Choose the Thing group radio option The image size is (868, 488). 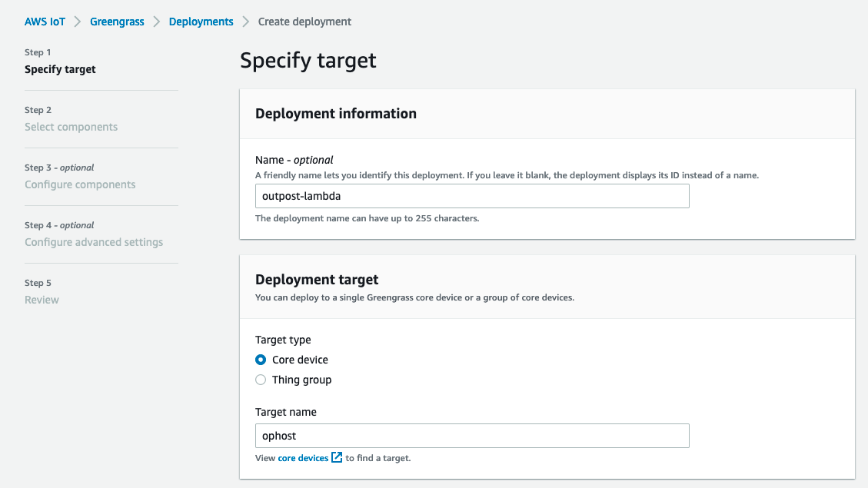tap(261, 380)
